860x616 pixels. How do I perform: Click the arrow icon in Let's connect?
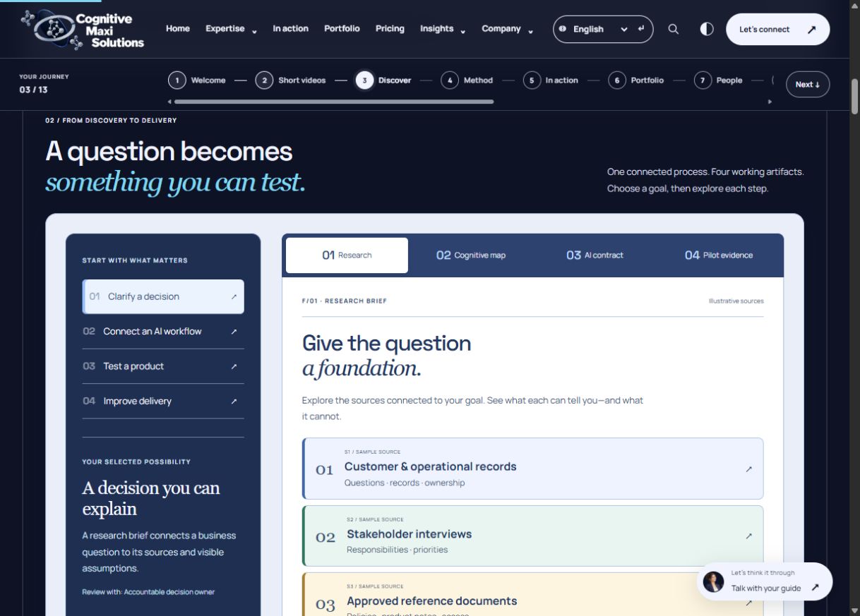click(x=812, y=30)
